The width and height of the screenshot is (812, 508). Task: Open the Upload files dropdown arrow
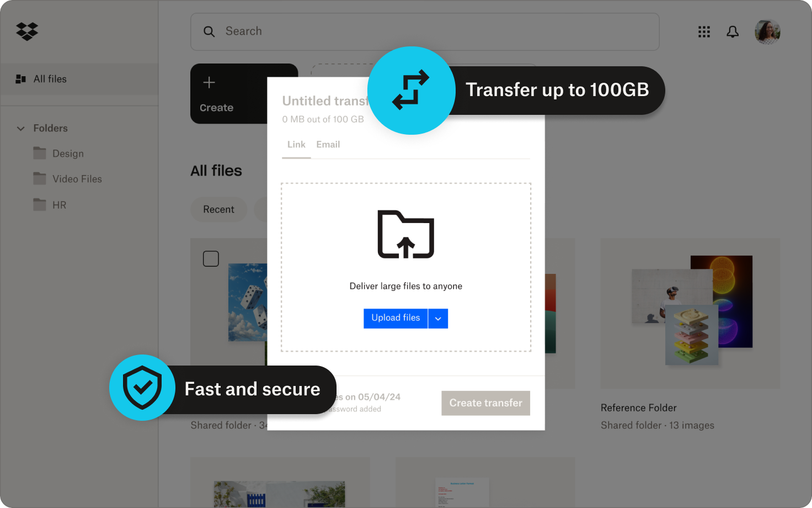[x=438, y=319]
